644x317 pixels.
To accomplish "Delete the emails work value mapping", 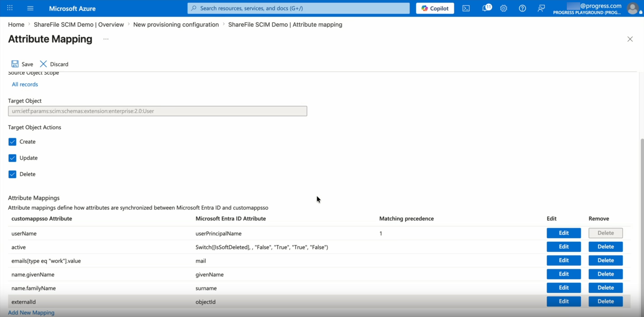I will point(606,260).
